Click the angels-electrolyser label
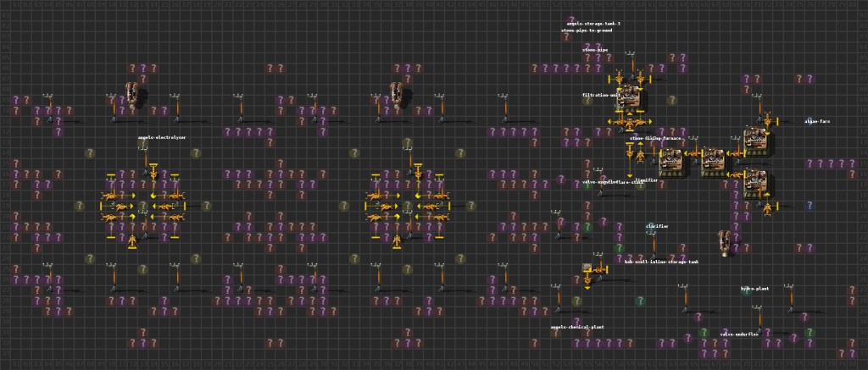This screenshot has width=868, height=370. point(162,137)
